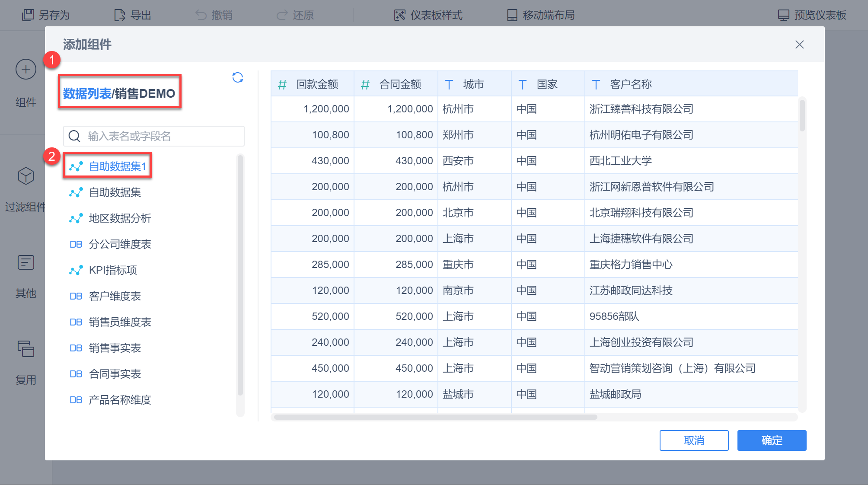The image size is (868, 485).
Task: Select the 过滤组件 cube icon
Action: point(26,176)
